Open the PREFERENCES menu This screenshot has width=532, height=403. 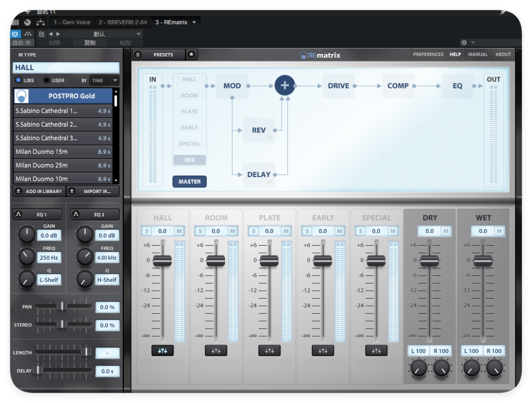tap(428, 55)
